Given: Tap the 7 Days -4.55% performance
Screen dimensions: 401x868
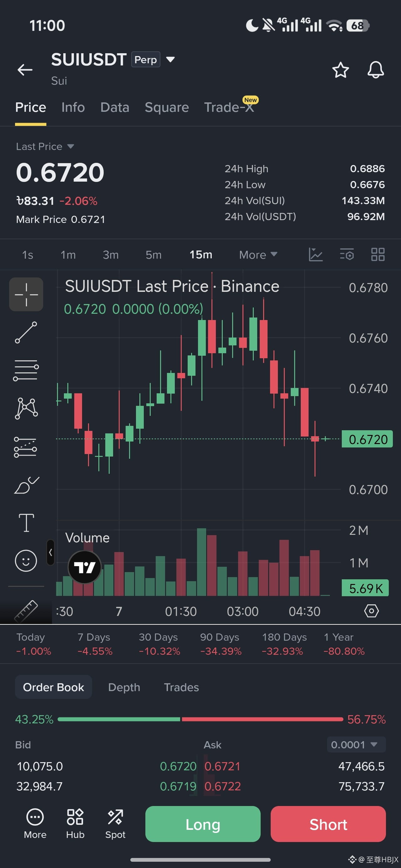Looking at the screenshot, I should pyautogui.click(x=95, y=644).
